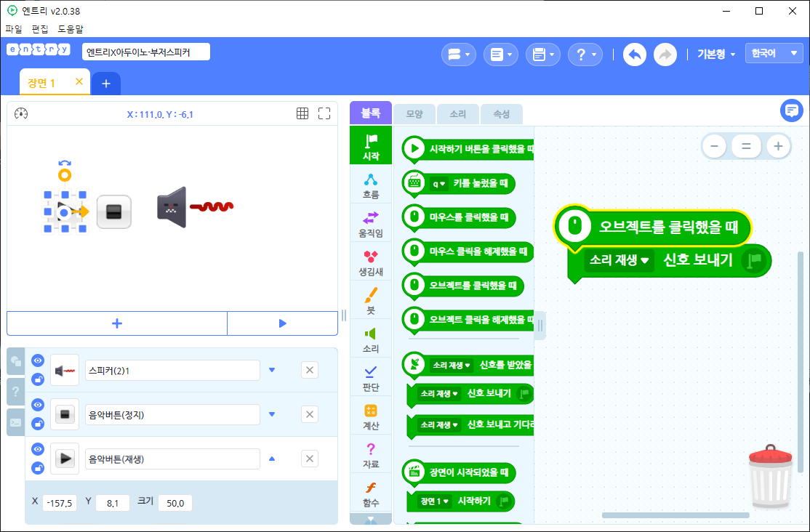Start the project with play button
Image resolution: width=810 pixels, height=532 pixels.
point(283,323)
